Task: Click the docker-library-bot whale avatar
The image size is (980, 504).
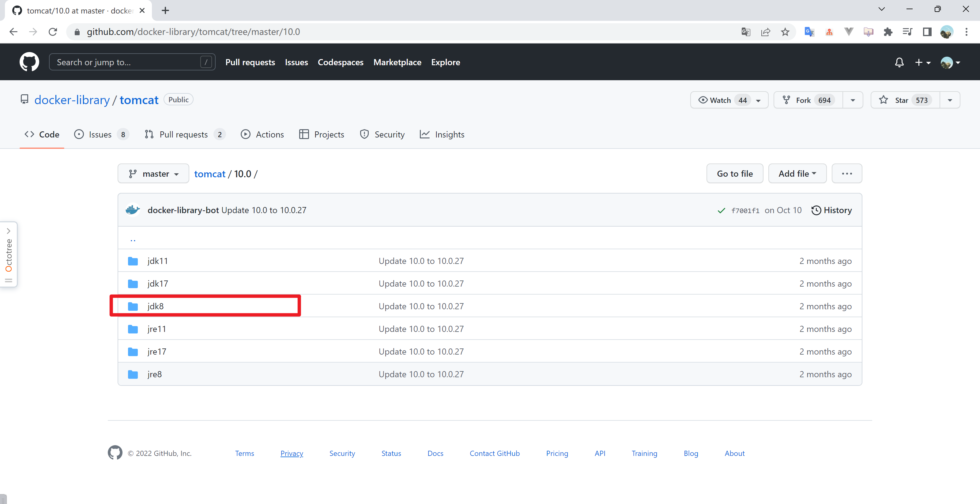Action: click(x=133, y=210)
